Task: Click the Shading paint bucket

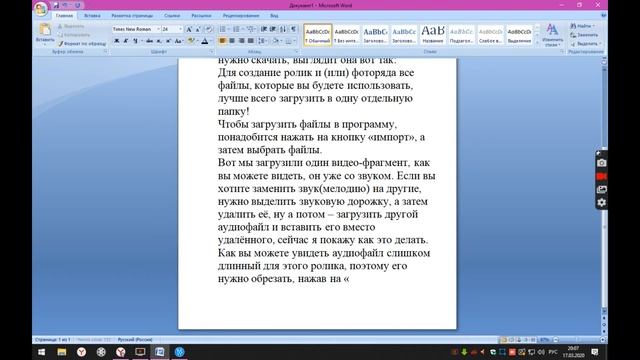Action: coord(276,41)
